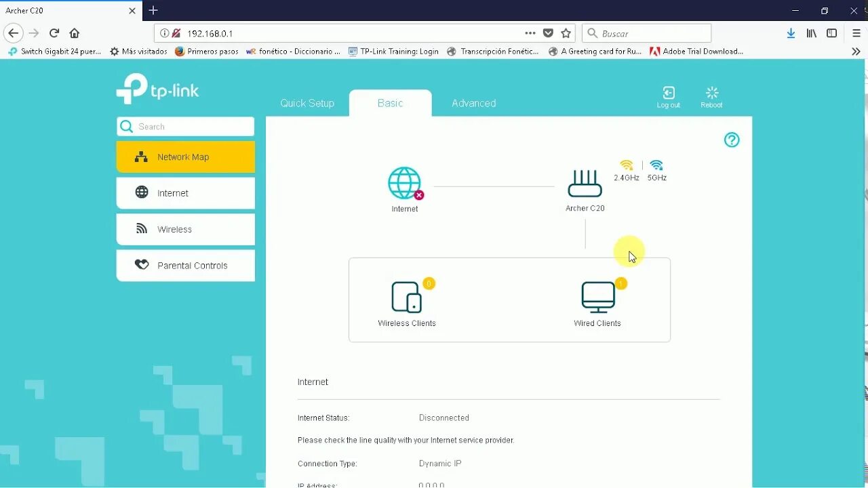The height and width of the screenshot is (488, 868).
Task: Reload the page with refresh icon
Action: (54, 33)
